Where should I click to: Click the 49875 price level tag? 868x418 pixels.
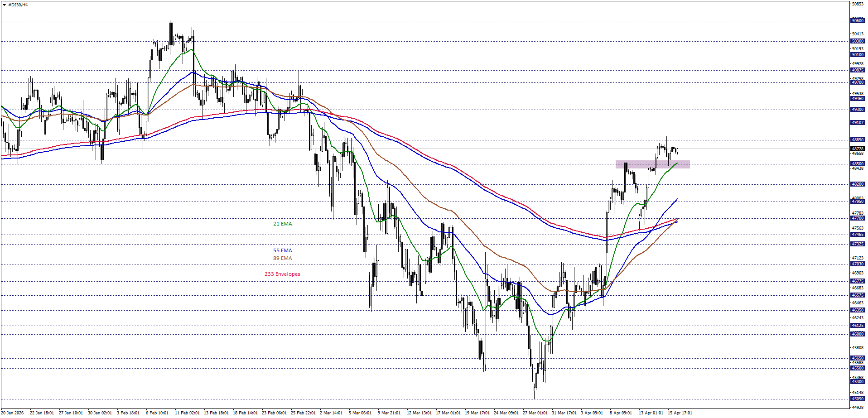[858, 70]
